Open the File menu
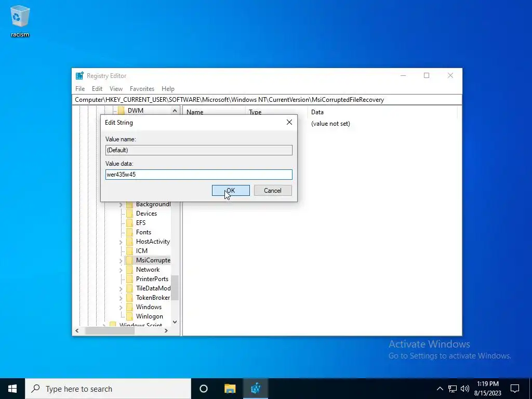The width and height of the screenshot is (532, 399). pos(80,88)
